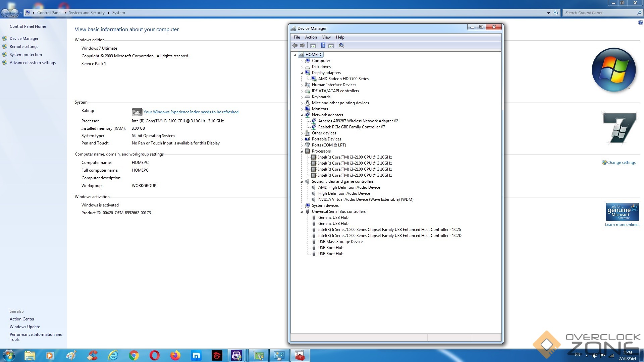Image resolution: width=644 pixels, height=362 pixels.
Task: Click the Windows Experience Index refresh link
Action: [191, 112]
